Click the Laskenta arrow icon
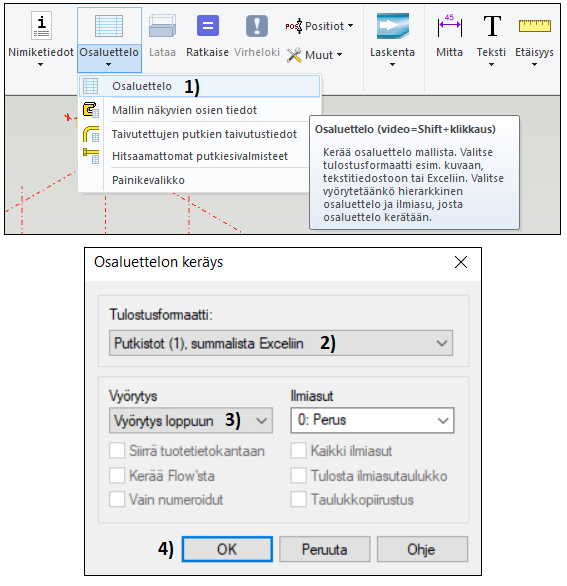 pyautogui.click(x=392, y=26)
